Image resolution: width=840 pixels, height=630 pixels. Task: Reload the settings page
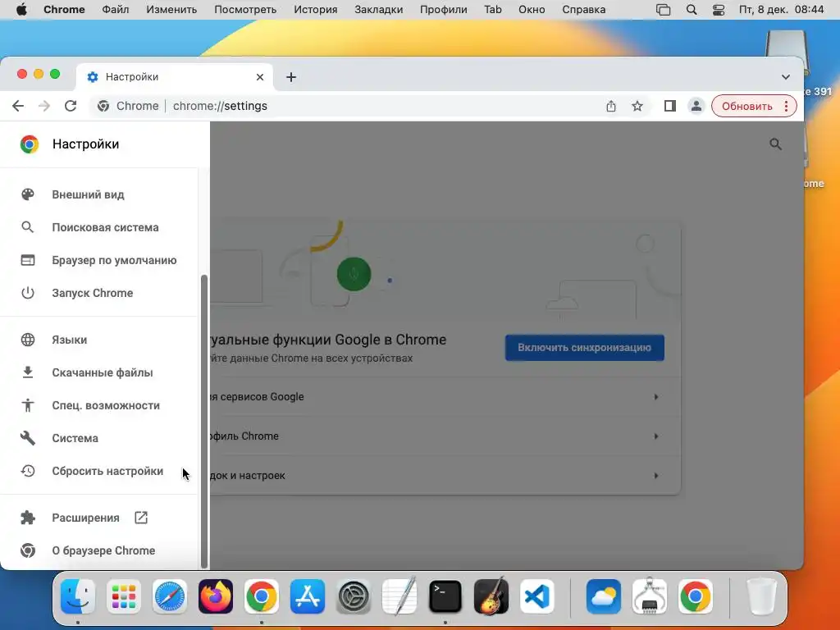point(71,106)
